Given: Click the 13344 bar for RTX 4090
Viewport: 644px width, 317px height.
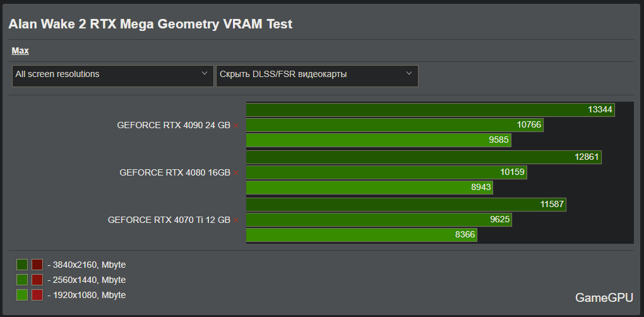Looking at the screenshot, I should (x=430, y=110).
